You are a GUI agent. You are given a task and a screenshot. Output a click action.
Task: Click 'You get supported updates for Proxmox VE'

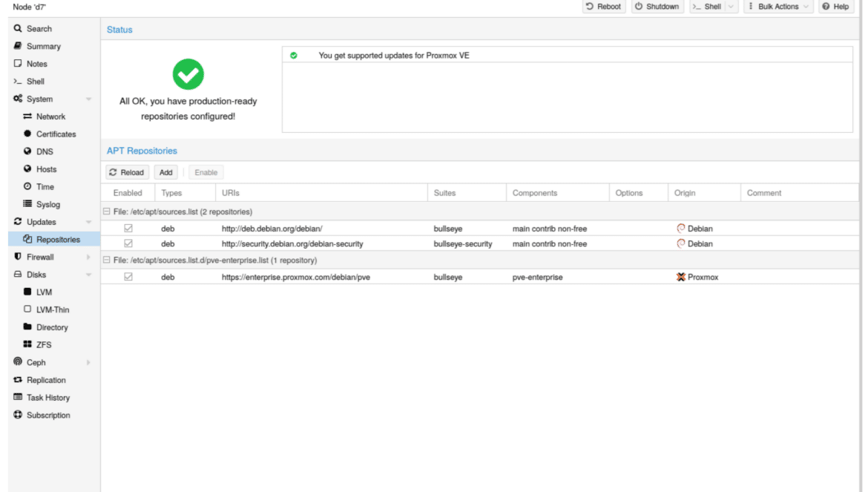tap(394, 56)
